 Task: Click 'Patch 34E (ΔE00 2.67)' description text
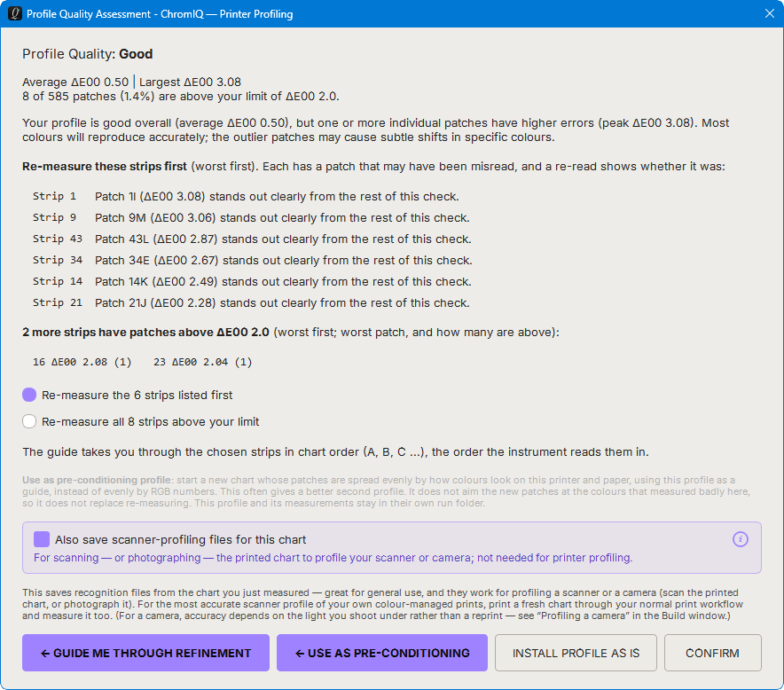tap(284, 260)
